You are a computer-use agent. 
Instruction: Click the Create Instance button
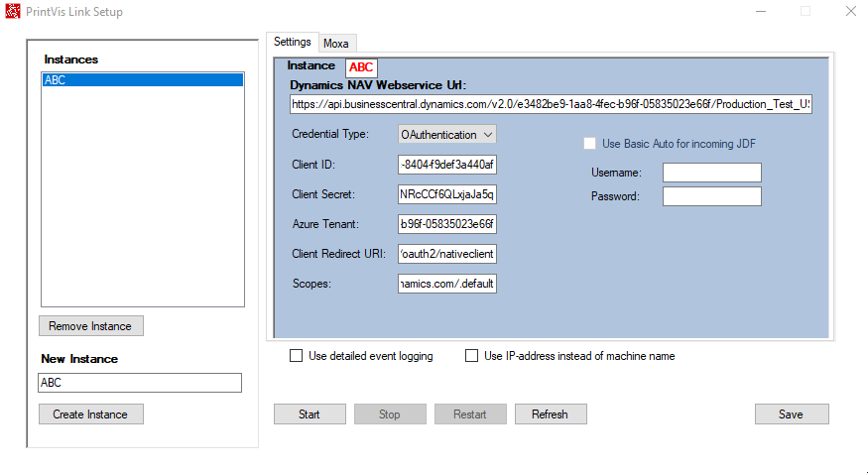coord(91,414)
